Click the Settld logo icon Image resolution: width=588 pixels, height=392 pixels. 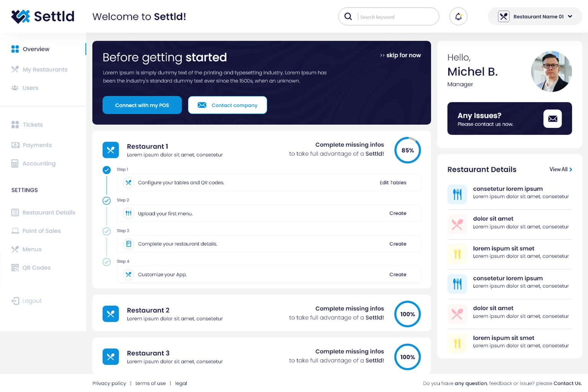click(x=21, y=16)
